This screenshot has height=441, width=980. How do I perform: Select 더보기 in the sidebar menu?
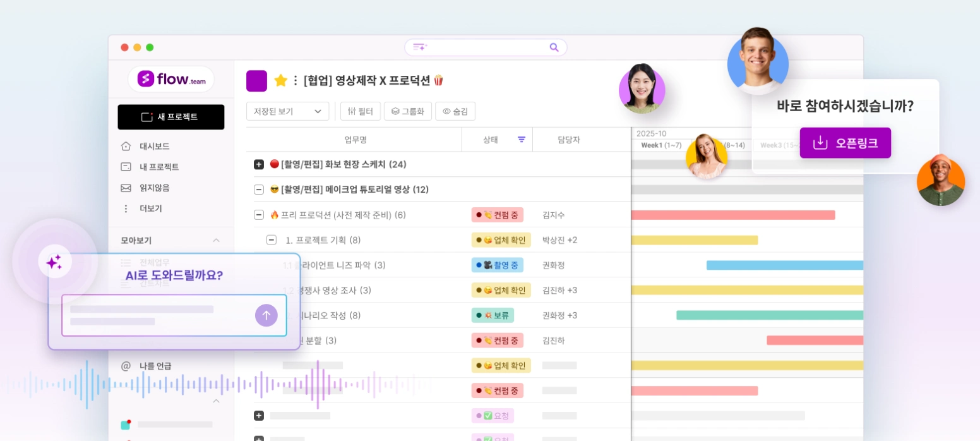click(150, 208)
